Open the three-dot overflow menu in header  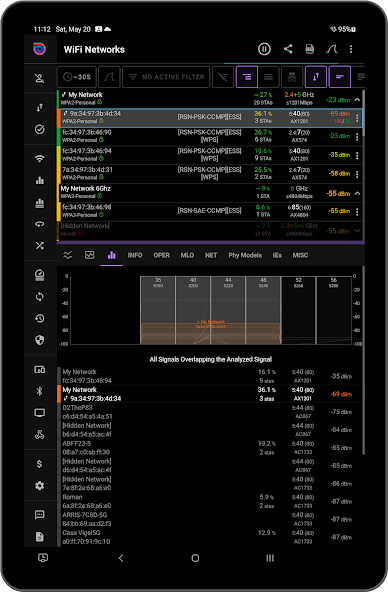[351, 49]
